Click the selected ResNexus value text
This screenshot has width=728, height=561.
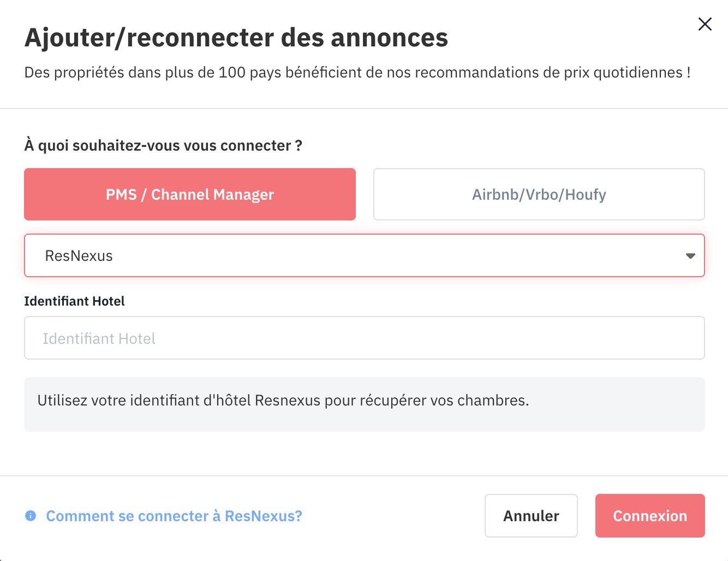click(x=79, y=256)
